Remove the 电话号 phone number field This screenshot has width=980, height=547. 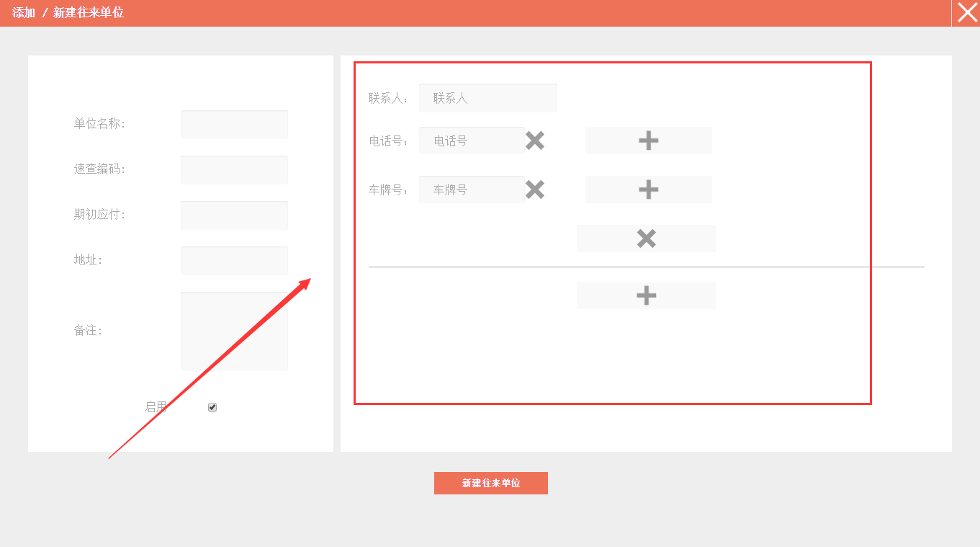(x=534, y=141)
